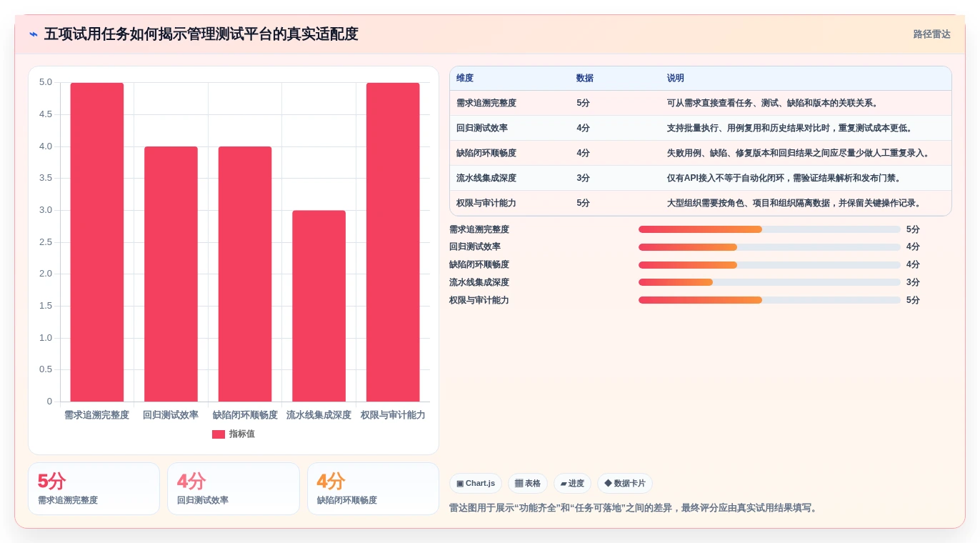Click the 3分 value in the table

[x=584, y=178]
